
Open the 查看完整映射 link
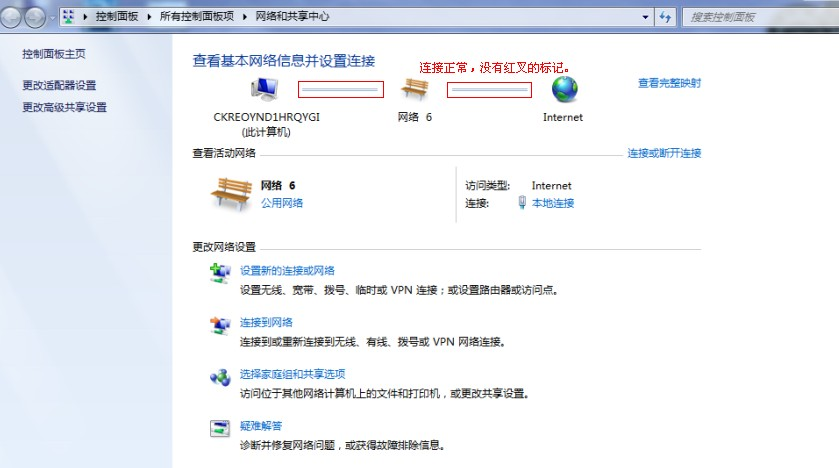click(669, 83)
